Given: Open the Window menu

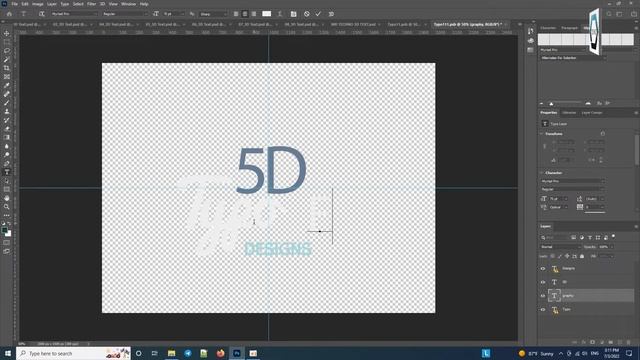Looking at the screenshot, I should click(129, 4).
